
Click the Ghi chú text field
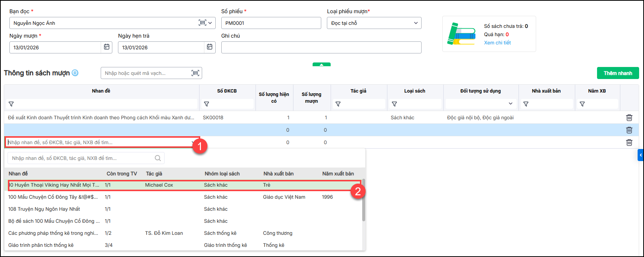point(321,47)
